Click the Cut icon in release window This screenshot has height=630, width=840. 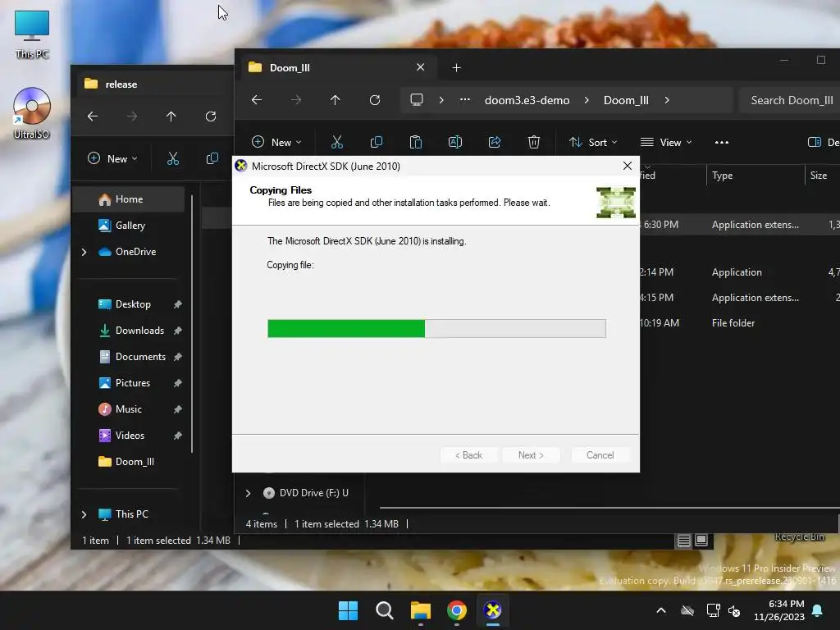click(172, 158)
